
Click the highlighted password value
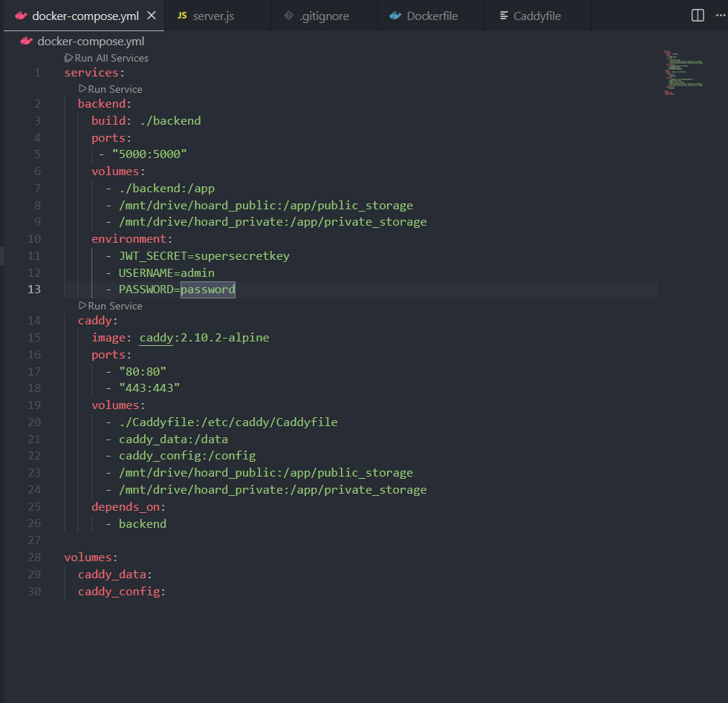[208, 290]
